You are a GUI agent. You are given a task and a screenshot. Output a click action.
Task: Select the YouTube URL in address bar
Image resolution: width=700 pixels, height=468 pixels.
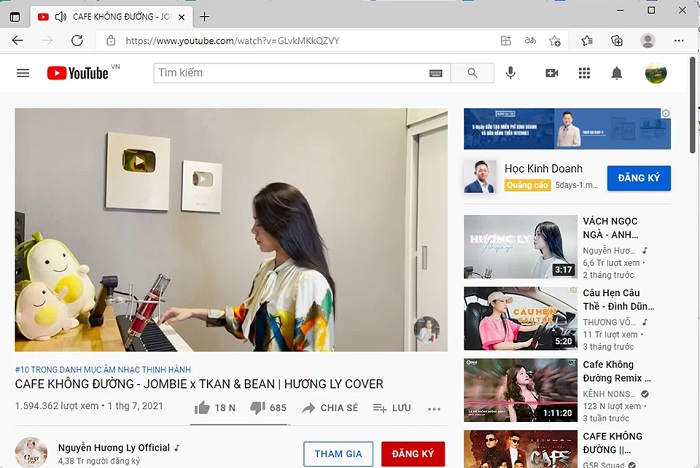232,41
